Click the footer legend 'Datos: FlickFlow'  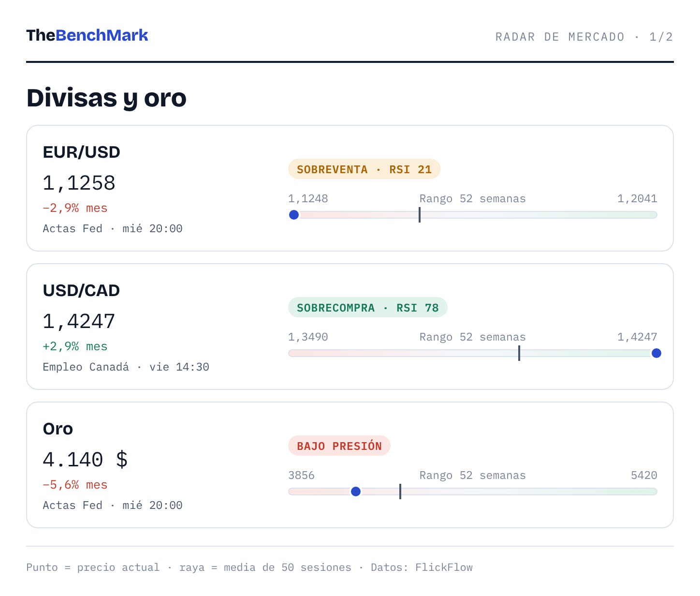point(422,567)
